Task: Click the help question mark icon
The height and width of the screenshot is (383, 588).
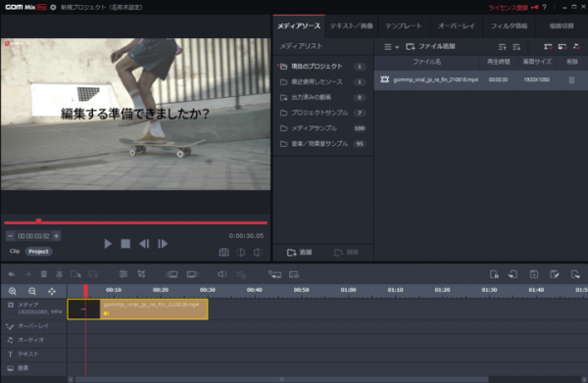Action: coord(544,7)
